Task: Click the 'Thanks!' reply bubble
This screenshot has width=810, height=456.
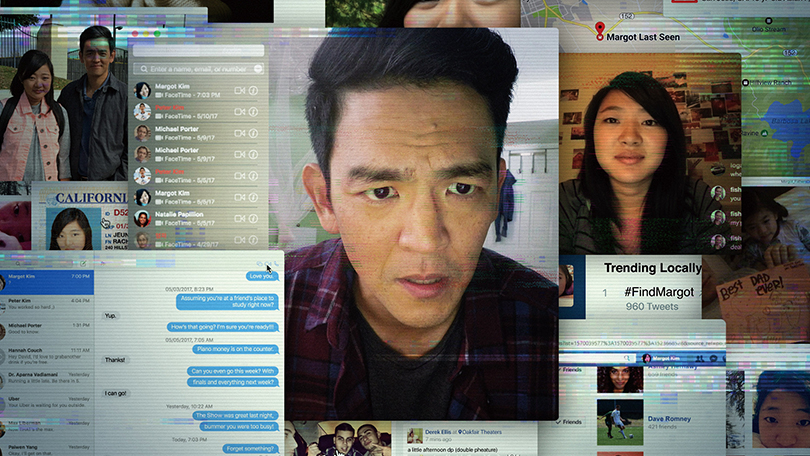Action: 115,360
